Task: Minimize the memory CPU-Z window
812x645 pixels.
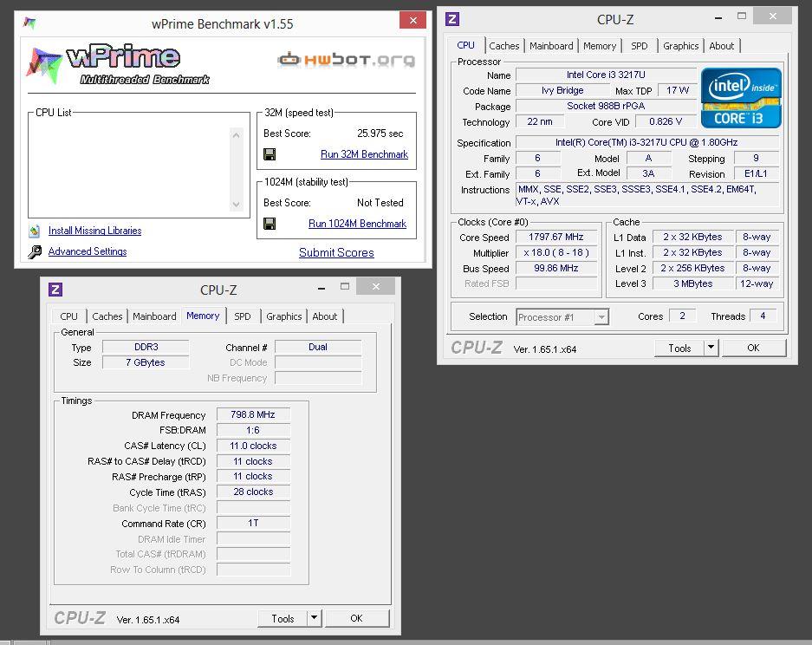Action: point(322,288)
